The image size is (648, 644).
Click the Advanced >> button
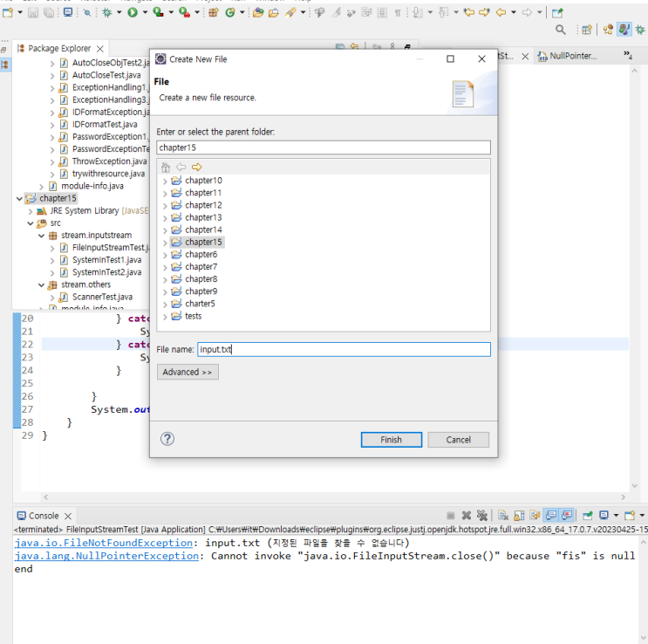(x=188, y=372)
